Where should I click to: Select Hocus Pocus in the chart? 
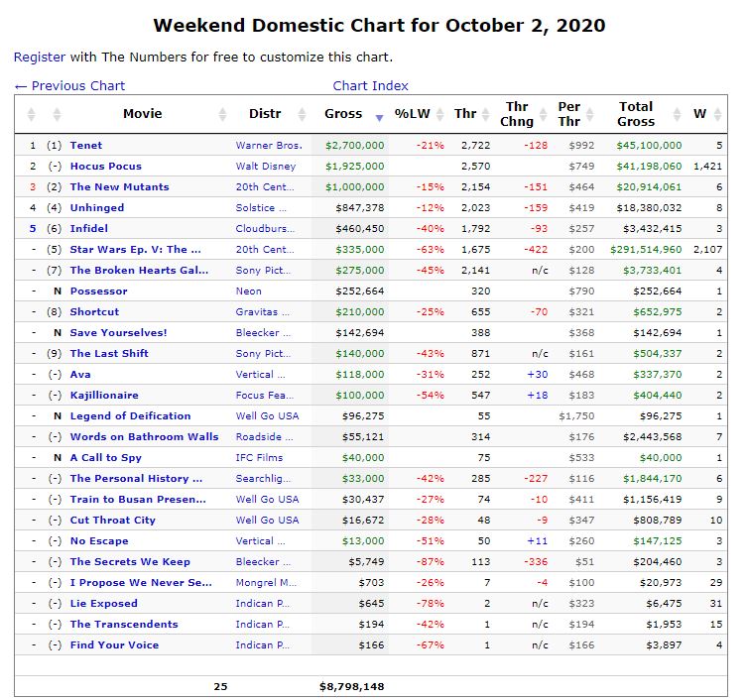coord(105,167)
